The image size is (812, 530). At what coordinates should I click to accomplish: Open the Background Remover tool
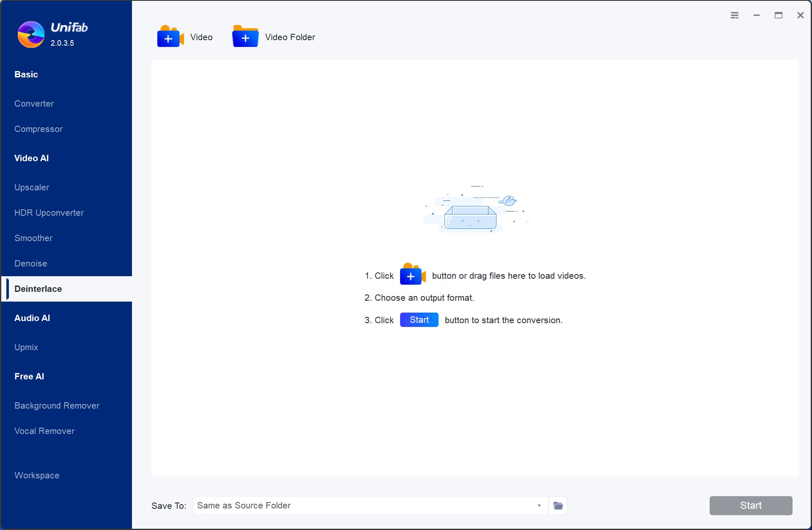pos(57,405)
